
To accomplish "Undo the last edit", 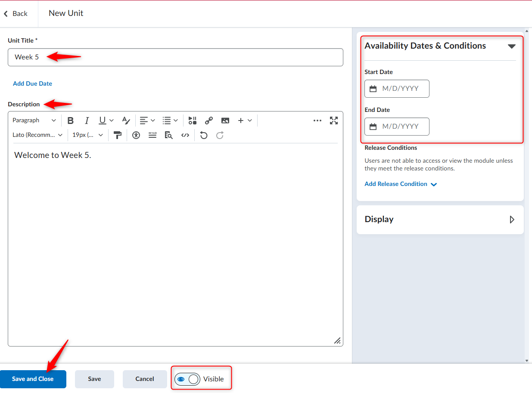I will tap(204, 135).
